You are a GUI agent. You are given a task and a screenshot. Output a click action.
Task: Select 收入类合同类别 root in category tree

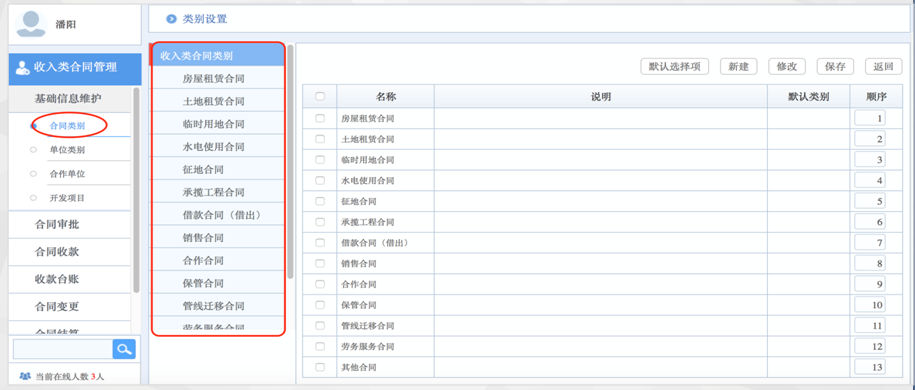pos(218,55)
